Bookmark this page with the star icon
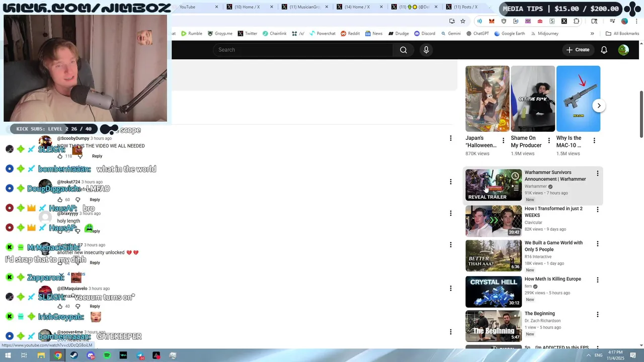The image size is (644, 362). [x=463, y=21]
